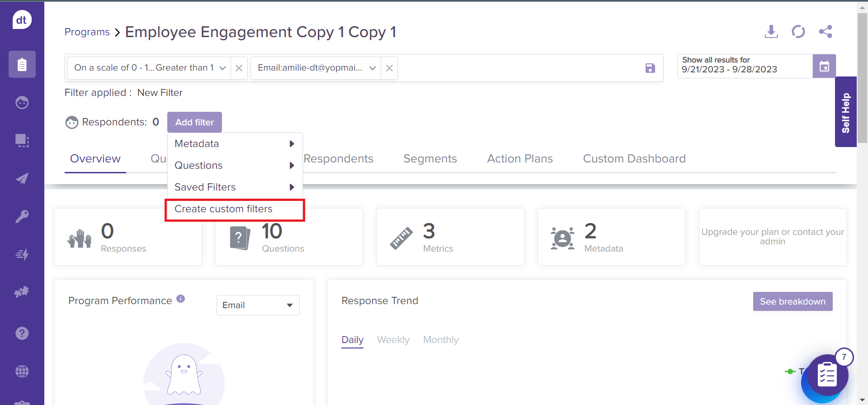Click the refresh icon beside download
This screenshot has width=868, height=405.
[x=798, y=32]
